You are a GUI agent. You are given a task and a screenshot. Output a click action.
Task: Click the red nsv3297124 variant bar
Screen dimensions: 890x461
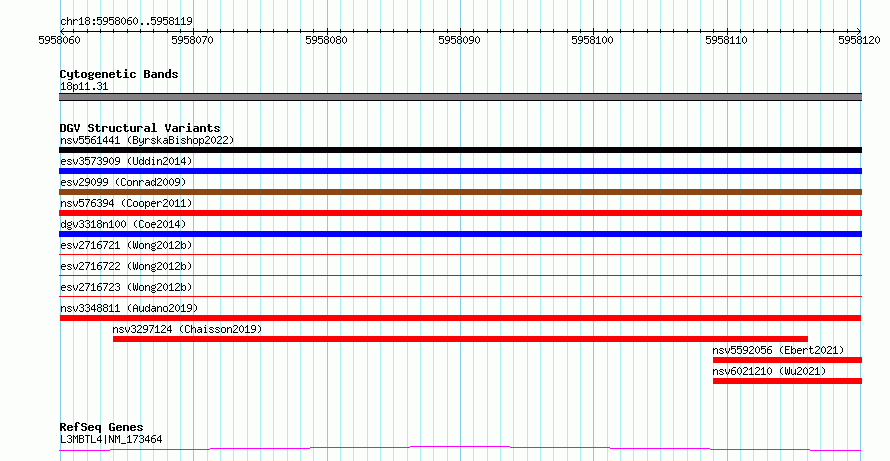pyautogui.click(x=460, y=339)
